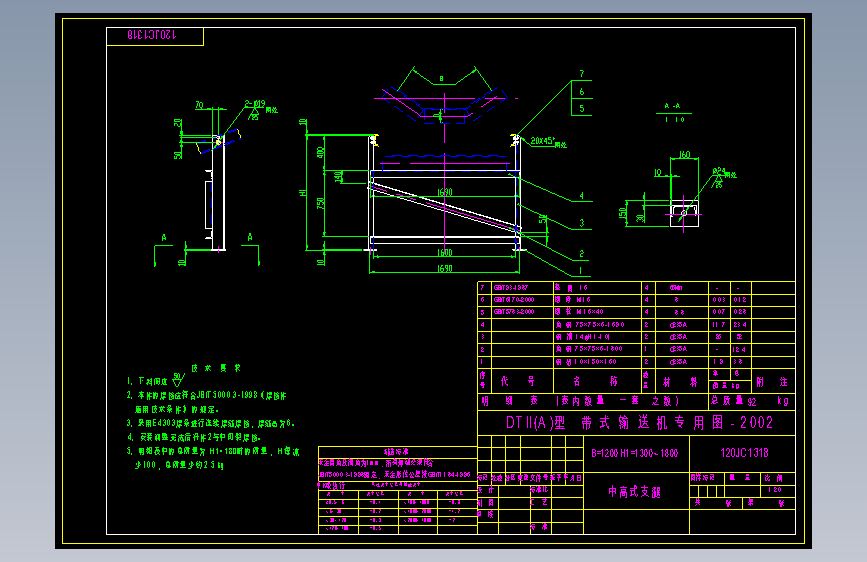
Task: Click the title DTII(A)型 带式输送机专用图-2002
Action: point(639,423)
